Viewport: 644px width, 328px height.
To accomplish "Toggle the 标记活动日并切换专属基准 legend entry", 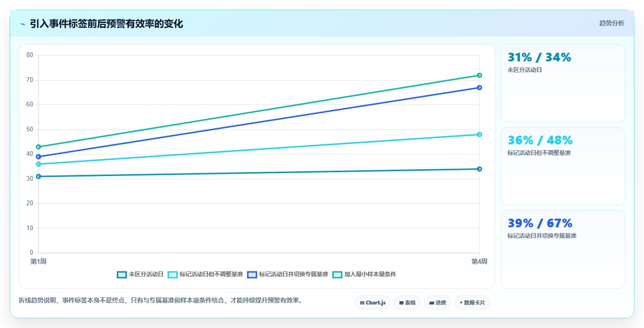I will (x=288, y=274).
